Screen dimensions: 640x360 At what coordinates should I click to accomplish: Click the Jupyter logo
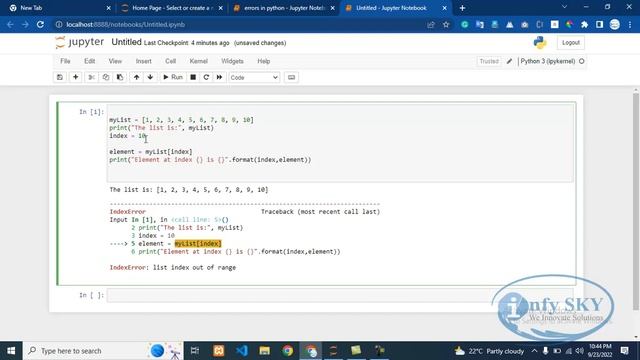tap(80, 42)
